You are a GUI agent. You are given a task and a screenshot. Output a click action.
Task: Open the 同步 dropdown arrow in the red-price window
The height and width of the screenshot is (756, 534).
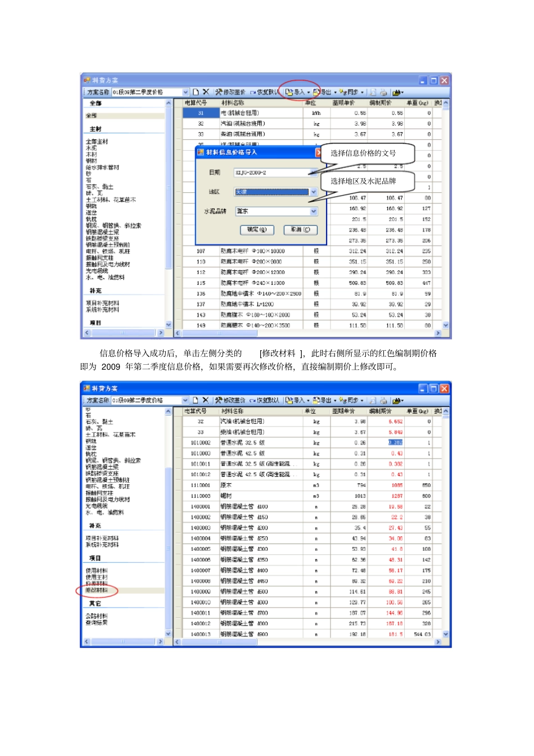click(363, 400)
